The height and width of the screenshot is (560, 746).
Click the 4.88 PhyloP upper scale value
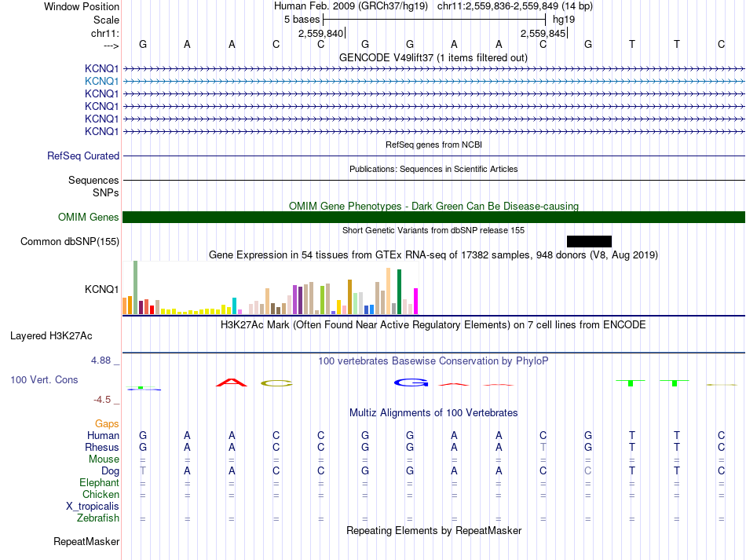[x=101, y=361]
